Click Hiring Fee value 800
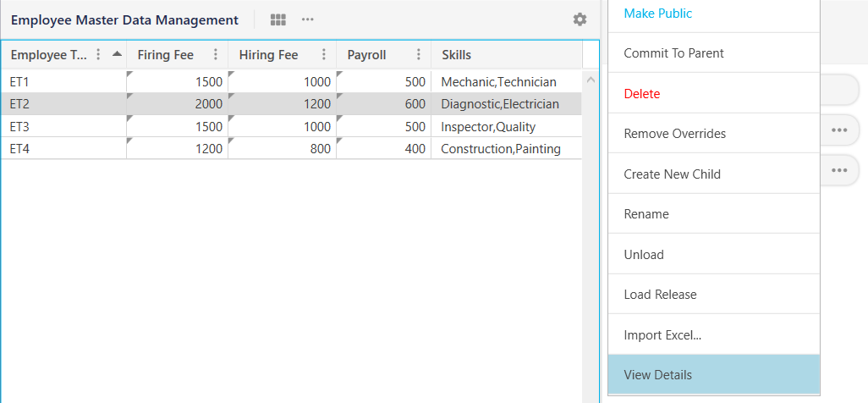The width and height of the screenshot is (868, 403). tap(283, 148)
